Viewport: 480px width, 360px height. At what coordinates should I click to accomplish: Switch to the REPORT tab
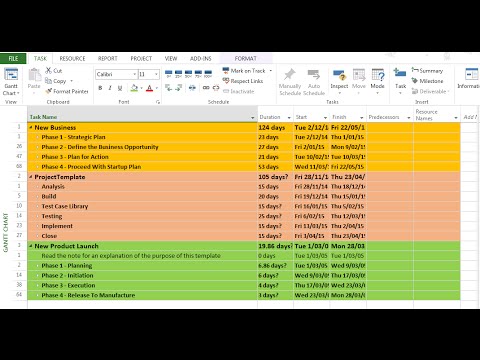coord(108,59)
